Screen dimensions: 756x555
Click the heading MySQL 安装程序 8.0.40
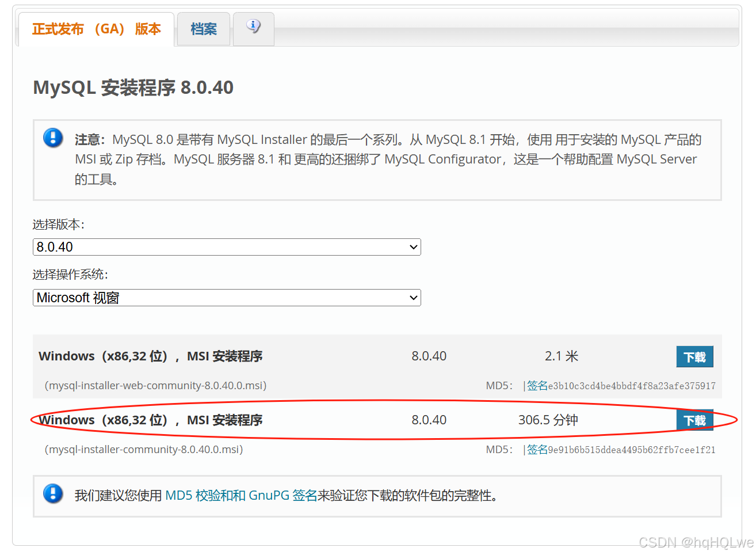[133, 88]
